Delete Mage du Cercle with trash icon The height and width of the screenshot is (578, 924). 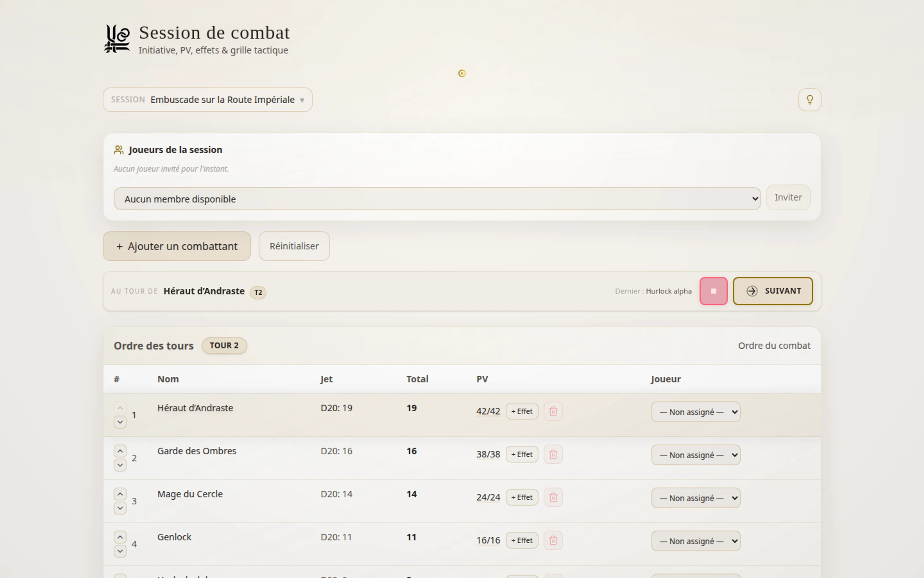(553, 497)
